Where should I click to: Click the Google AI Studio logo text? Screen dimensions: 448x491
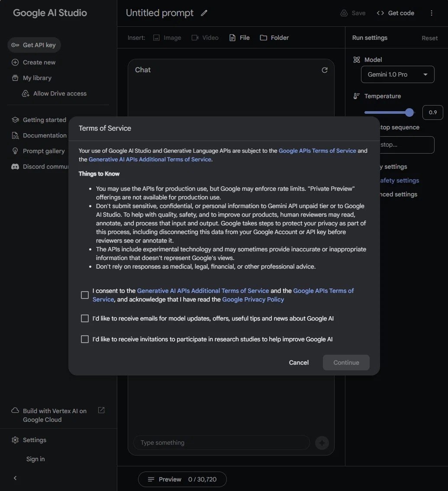(50, 13)
